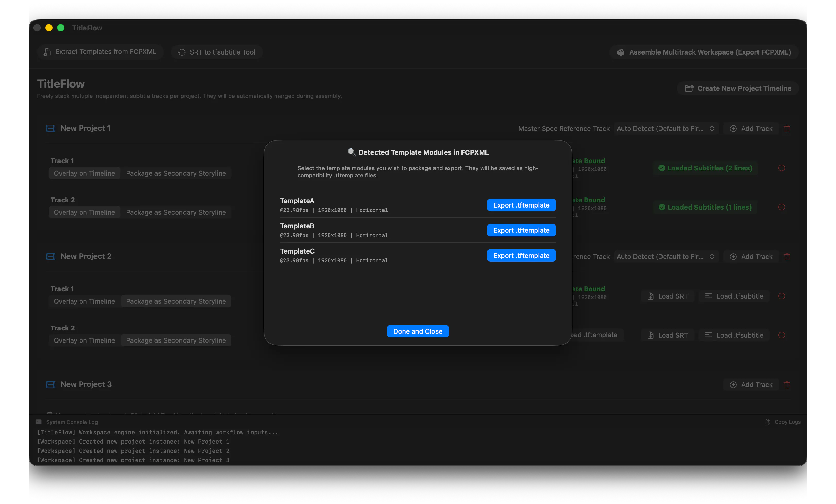The height and width of the screenshot is (504, 836).
Task: Click the TemplateC name in dialog
Action: tap(297, 251)
